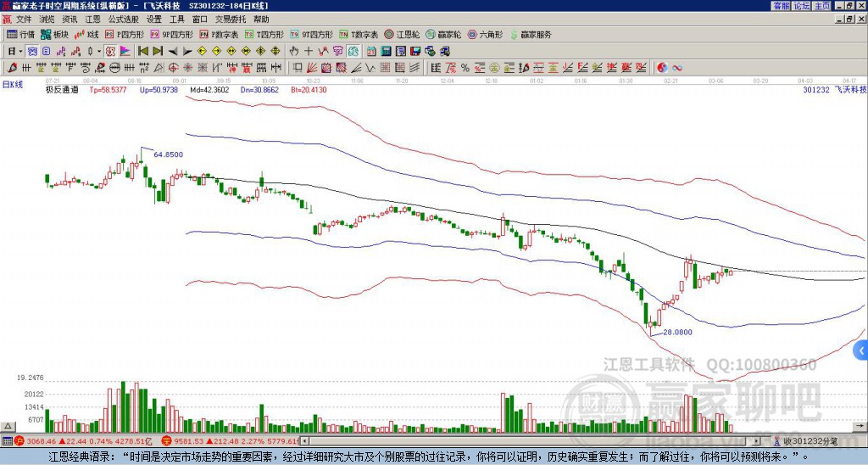The image size is (868, 465).
Task: Open the 窗口 menu
Action: tap(200, 20)
